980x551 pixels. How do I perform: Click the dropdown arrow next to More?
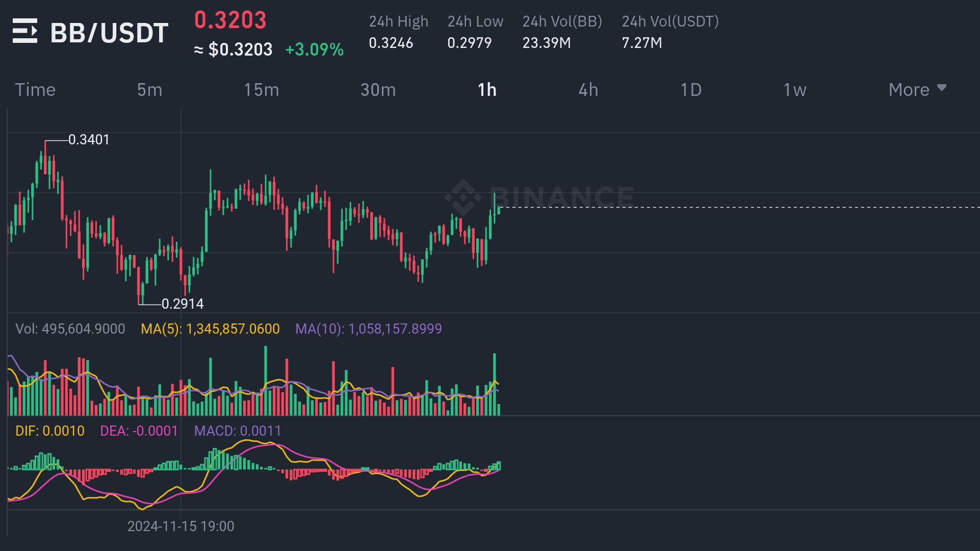coord(942,88)
